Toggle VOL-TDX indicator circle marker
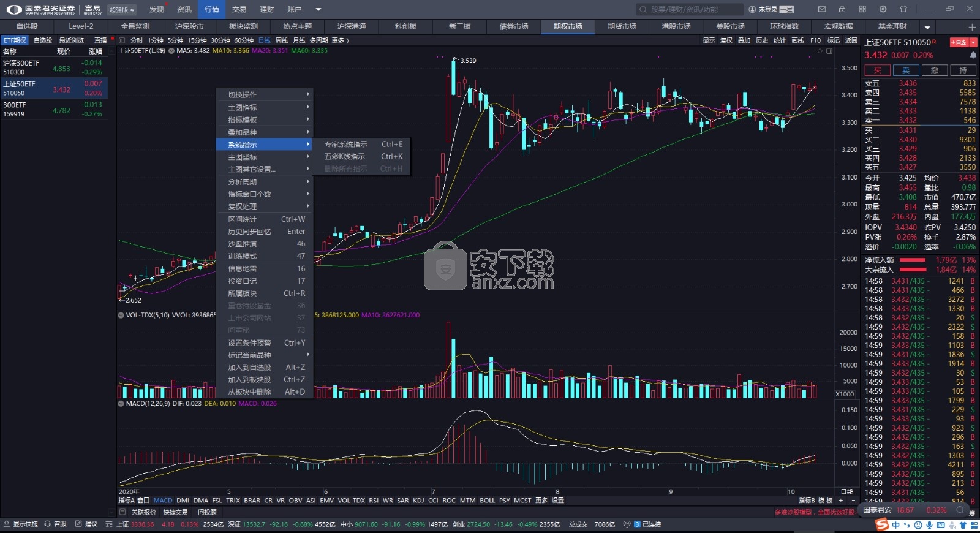Screen dimensions: 980x533 (121, 315)
